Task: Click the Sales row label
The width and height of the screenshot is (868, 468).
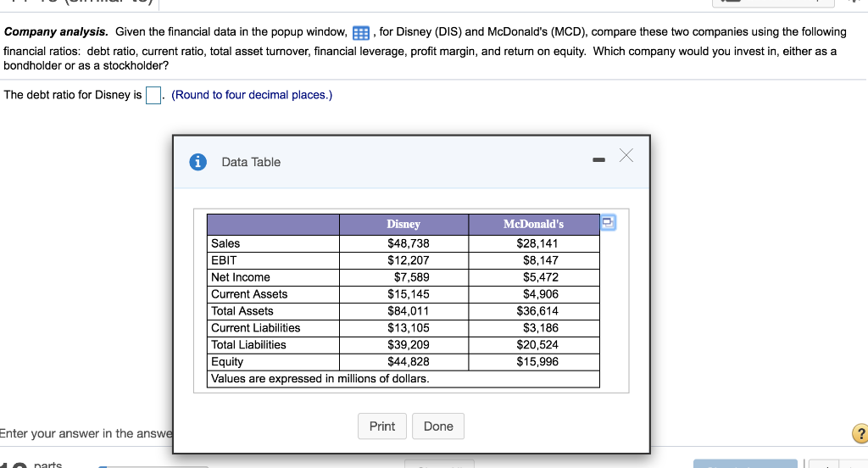Action: tap(225, 243)
